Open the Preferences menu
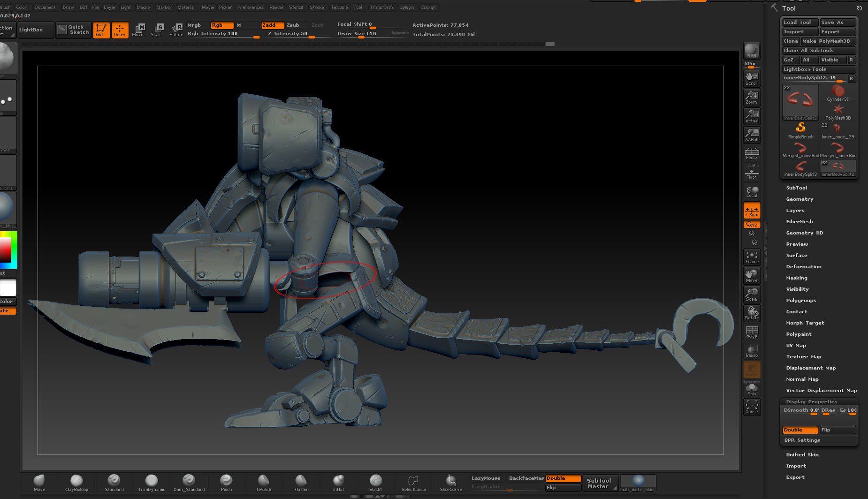The image size is (868, 499). point(251,8)
